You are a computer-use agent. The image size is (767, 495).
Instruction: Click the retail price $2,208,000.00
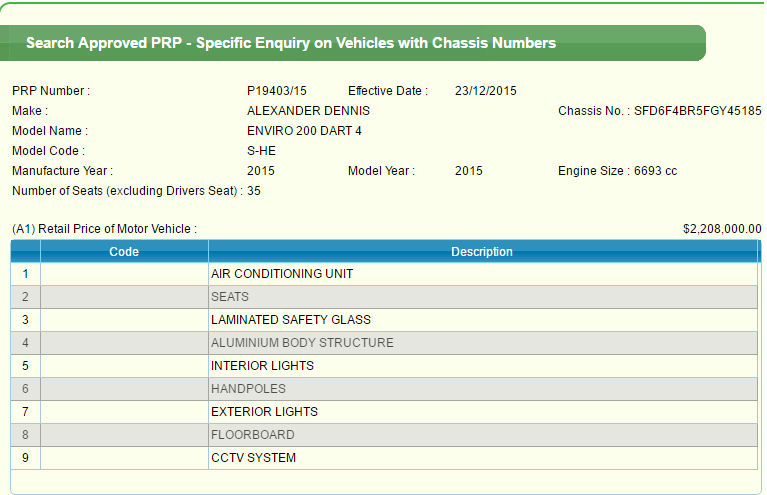(x=721, y=229)
